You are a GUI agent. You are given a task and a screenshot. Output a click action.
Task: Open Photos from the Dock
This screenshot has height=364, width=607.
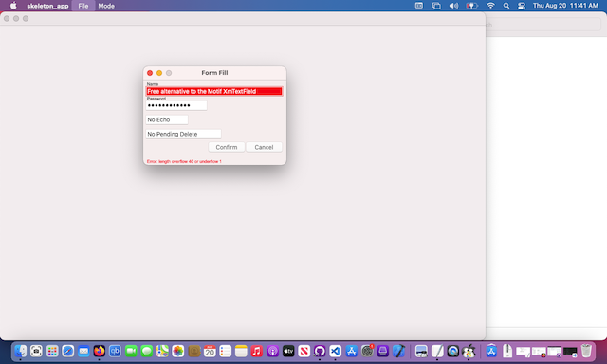click(178, 351)
